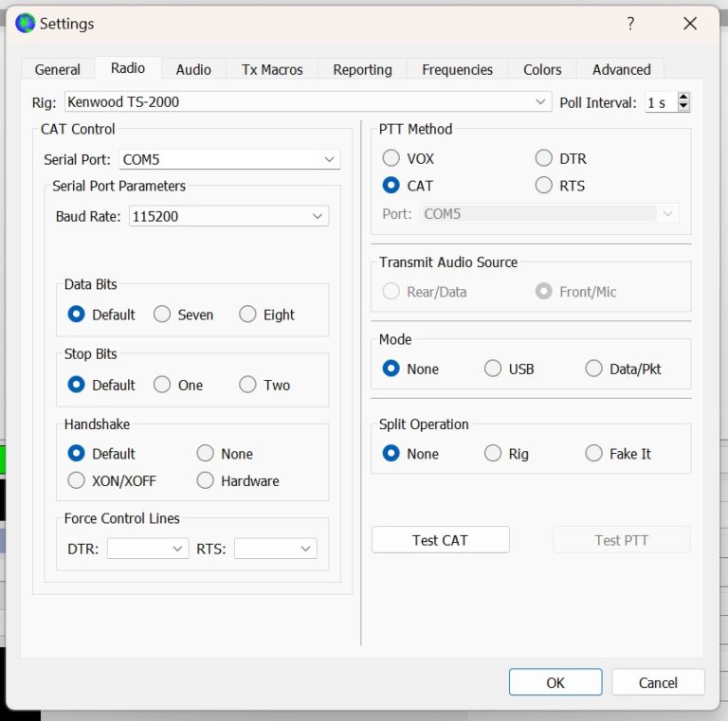Cancel the Settings dialog
Viewport: 728px width, 721px height.
point(658,682)
